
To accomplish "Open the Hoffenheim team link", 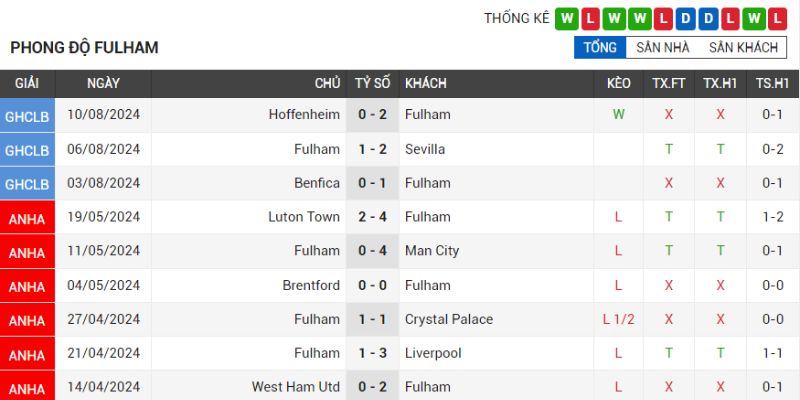I will (304, 114).
